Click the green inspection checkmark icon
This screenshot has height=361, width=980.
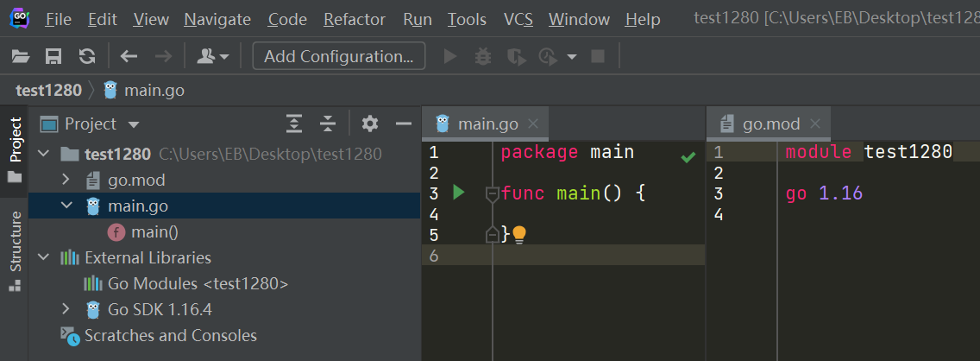pyautogui.click(x=688, y=157)
